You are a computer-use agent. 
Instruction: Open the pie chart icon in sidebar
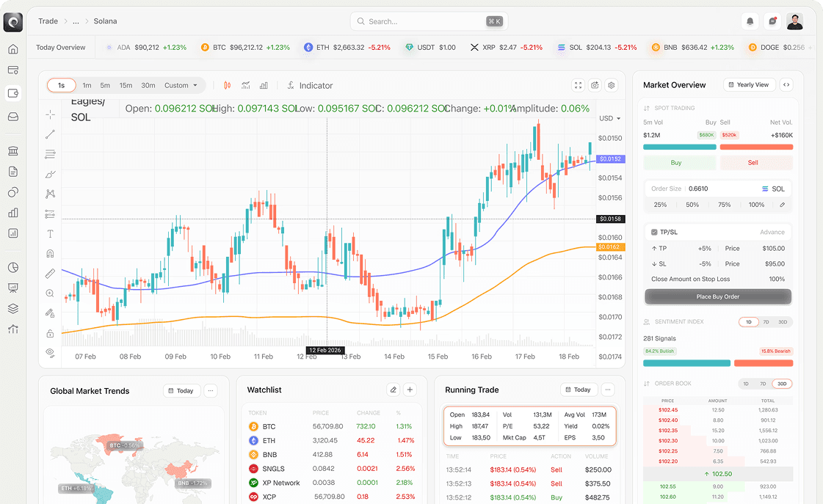point(13,268)
